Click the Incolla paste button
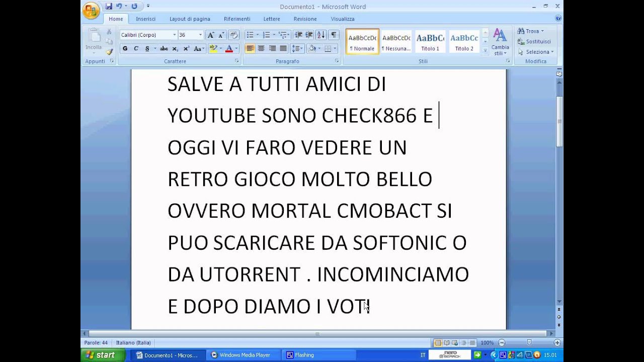 coord(94,42)
